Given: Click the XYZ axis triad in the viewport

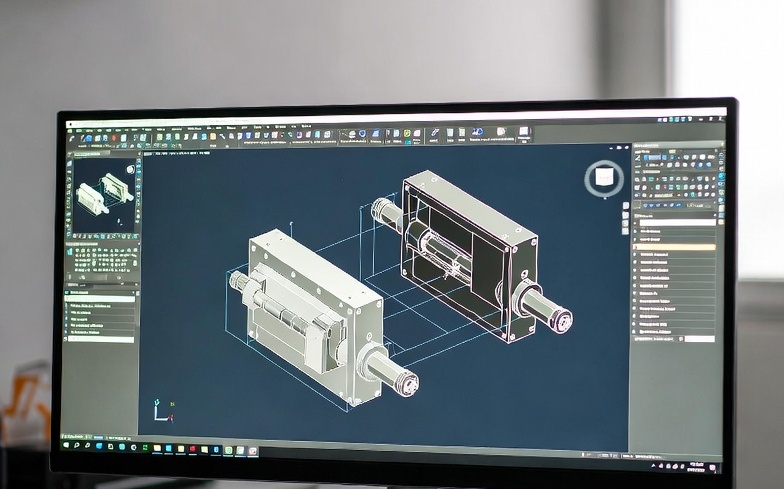Looking at the screenshot, I should pos(159,410).
